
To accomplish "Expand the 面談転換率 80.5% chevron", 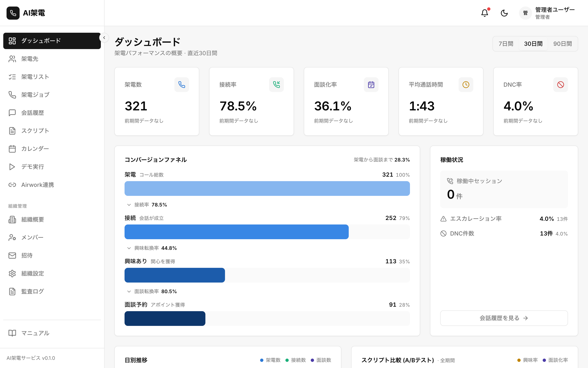I will (x=129, y=291).
